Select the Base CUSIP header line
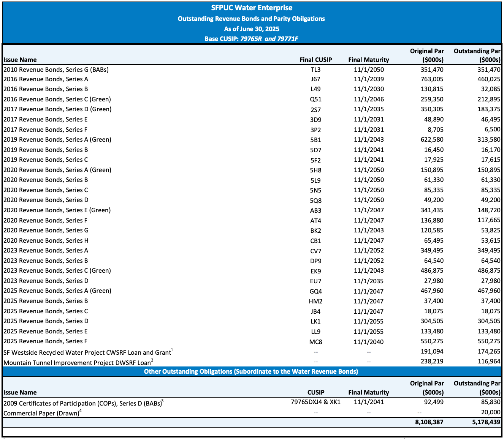504x439 pixels. pyautogui.click(x=252, y=39)
